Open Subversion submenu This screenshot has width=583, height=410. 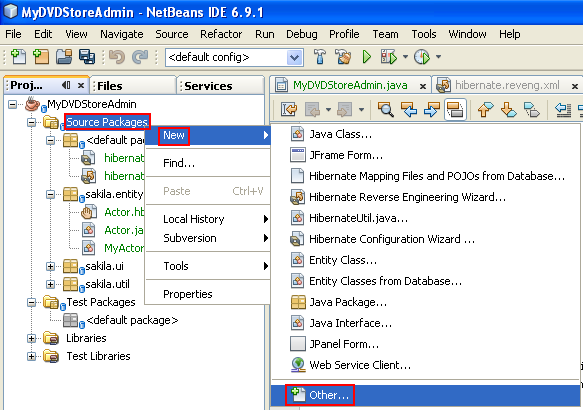click(x=207, y=238)
